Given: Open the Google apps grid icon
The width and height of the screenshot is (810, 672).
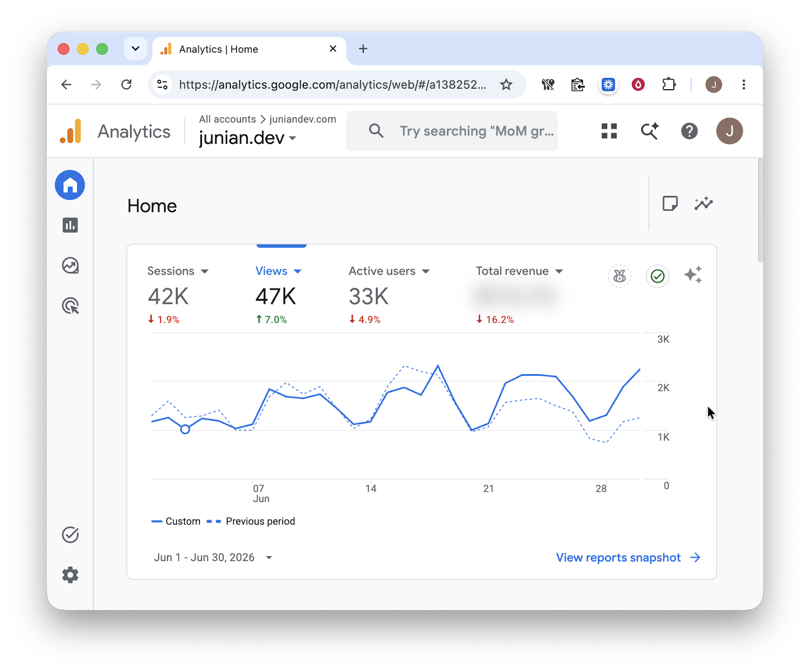Looking at the screenshot, I should pos(609,131).
